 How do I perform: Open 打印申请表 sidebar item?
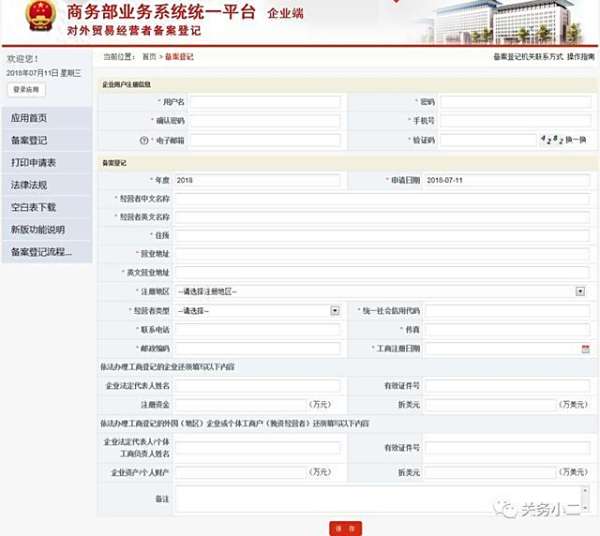47,163
